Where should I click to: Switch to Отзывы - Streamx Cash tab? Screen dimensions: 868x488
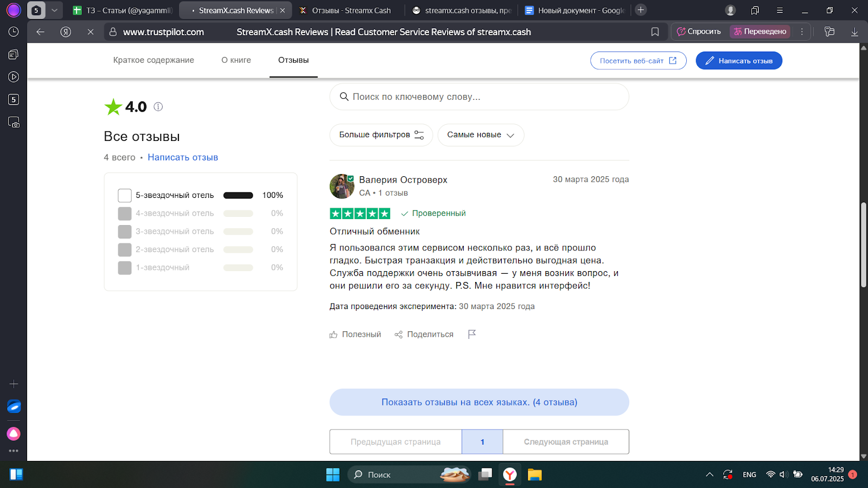(348, 10)
